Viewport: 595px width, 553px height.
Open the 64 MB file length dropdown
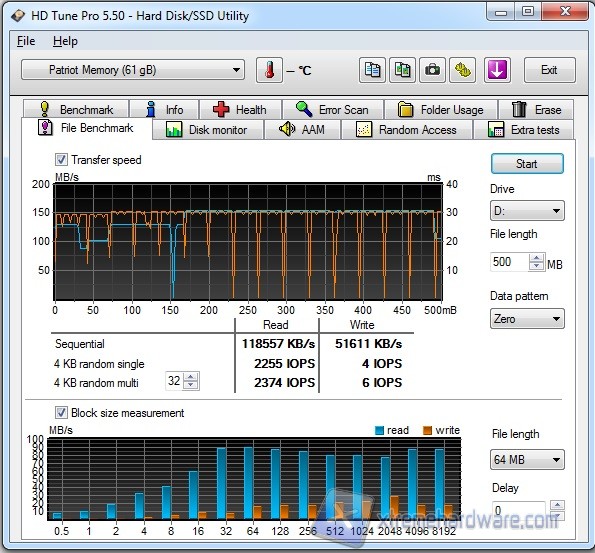click(527, 460)
